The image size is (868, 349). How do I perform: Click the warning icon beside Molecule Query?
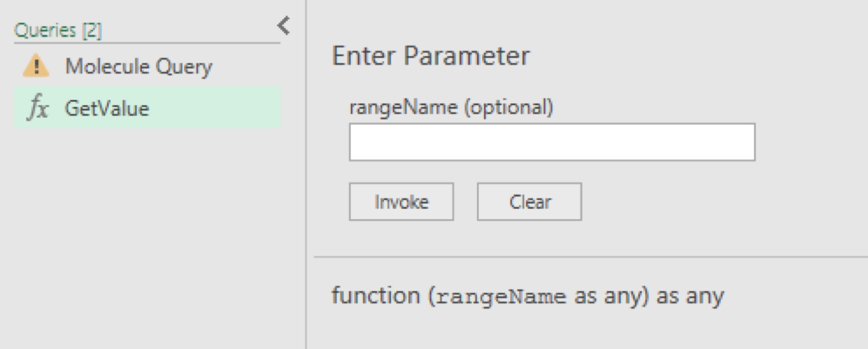[36, 66]
